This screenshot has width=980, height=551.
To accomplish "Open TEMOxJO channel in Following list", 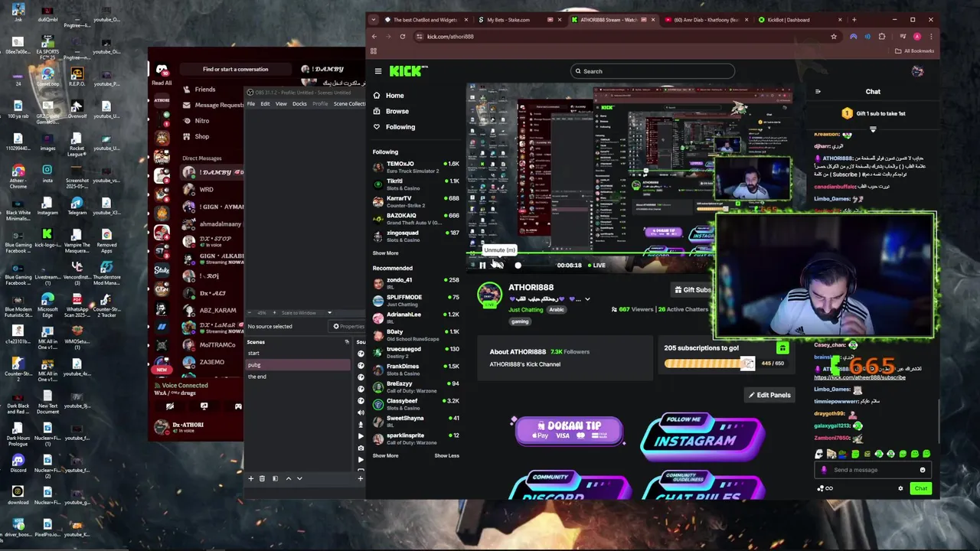I will pyautogui.click(x=416, y=167).
